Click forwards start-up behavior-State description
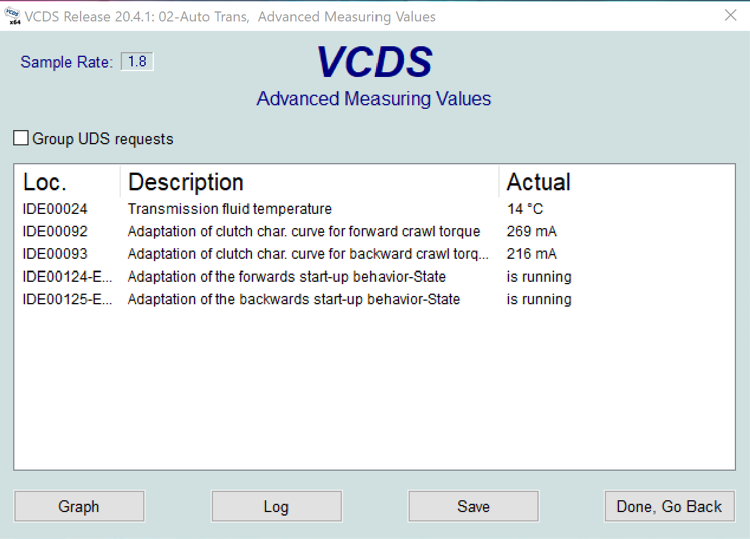Image resolution: width=750 pixels, height=539 pixels. coord(287,276)
